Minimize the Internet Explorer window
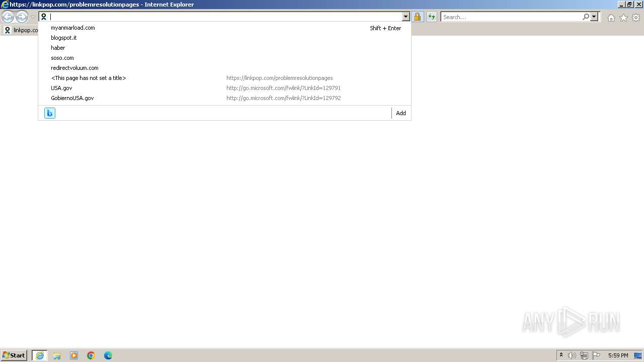 point(621,5)
